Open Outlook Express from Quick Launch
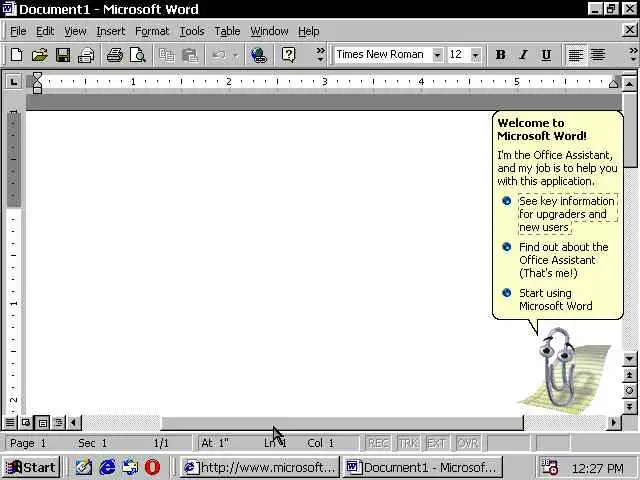This screenshot has height=480, width=640. 131,467
